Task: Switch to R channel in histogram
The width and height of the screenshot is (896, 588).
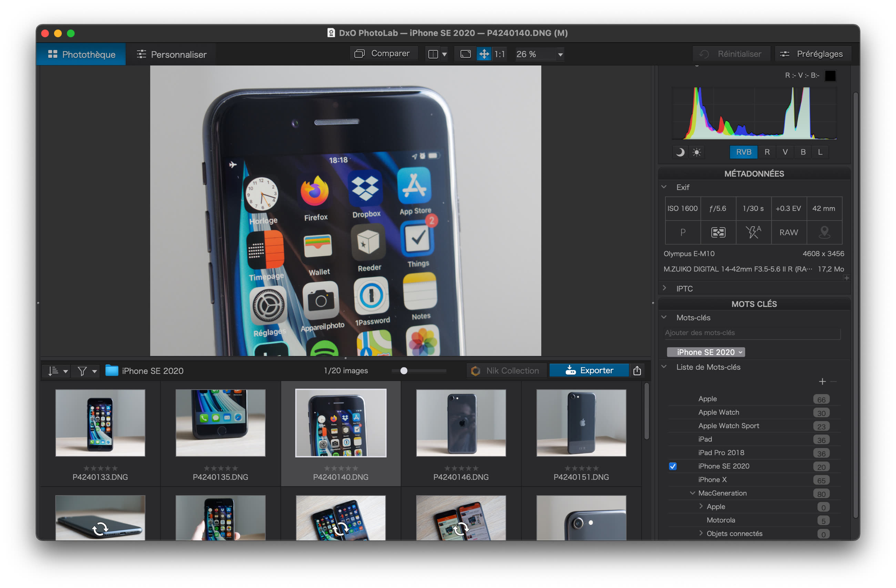Action: pos(766,151)
